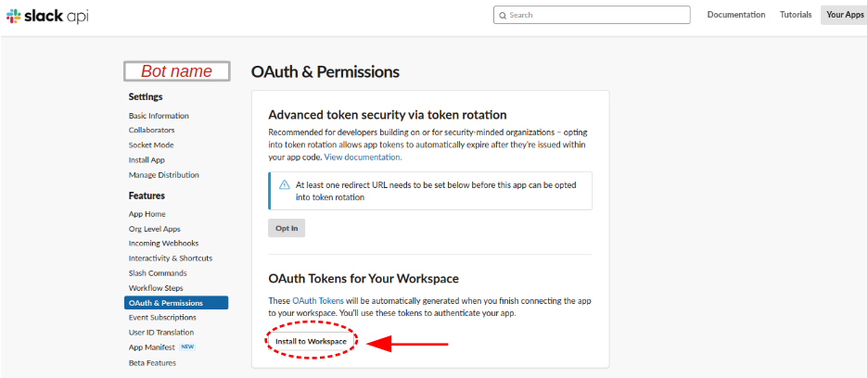Screen dimensions: 868x378
Task: Follow the OAuth Tokens link
Action: coord(318,301)
